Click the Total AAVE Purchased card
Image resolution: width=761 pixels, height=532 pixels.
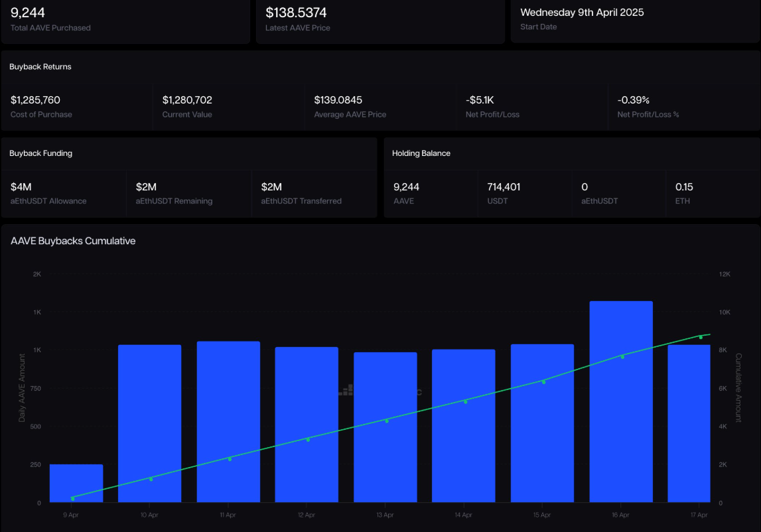[125, 19]
